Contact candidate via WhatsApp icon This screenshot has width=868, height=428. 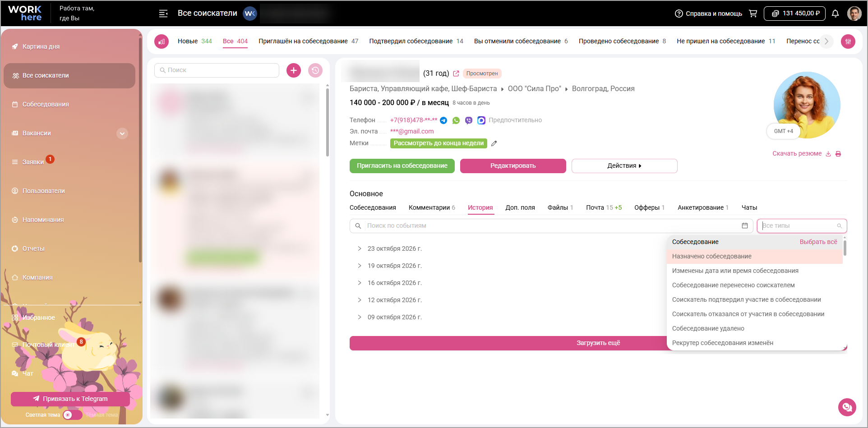point(456,120)
